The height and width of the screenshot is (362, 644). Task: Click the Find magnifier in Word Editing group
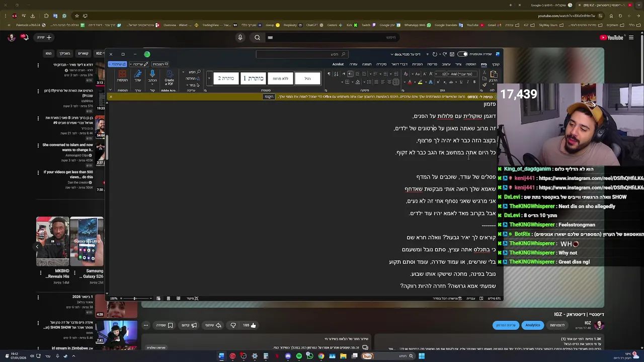click(x=199, y=72)
